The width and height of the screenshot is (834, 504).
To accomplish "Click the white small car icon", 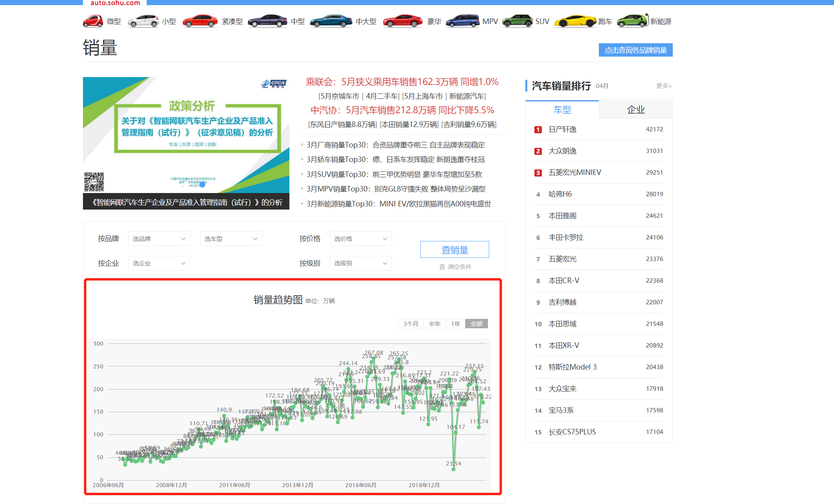I will 144,21.
